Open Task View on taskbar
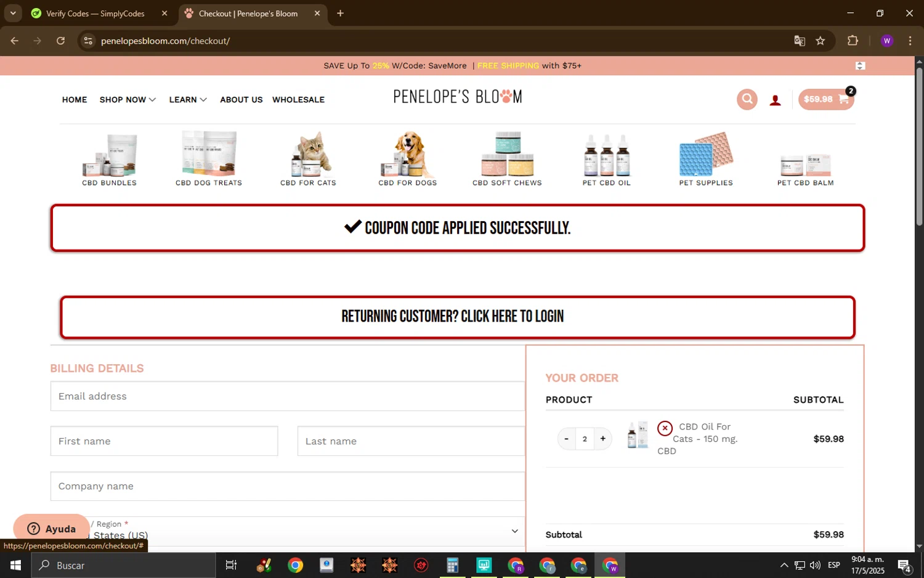Screen dimensions: 924x578 pyautogui.click(x=231, y=565)
